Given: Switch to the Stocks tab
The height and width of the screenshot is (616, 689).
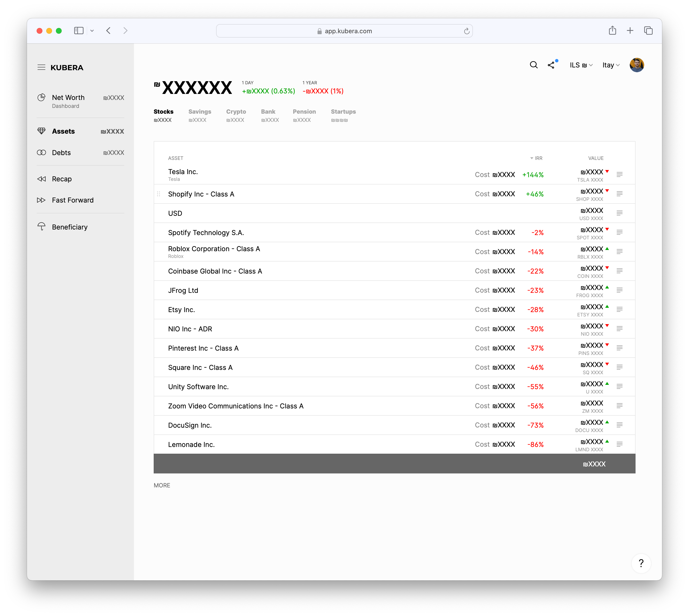Looking at the screenshot, I should point(164,115).
